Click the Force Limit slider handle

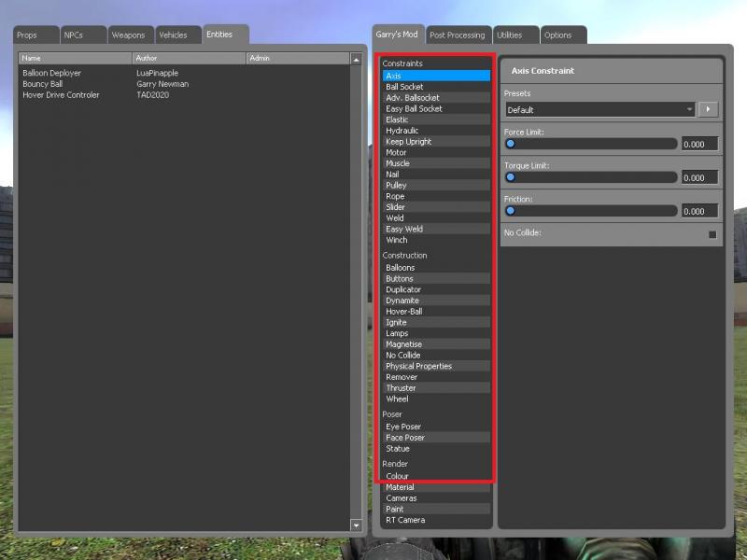pos(511,144)
